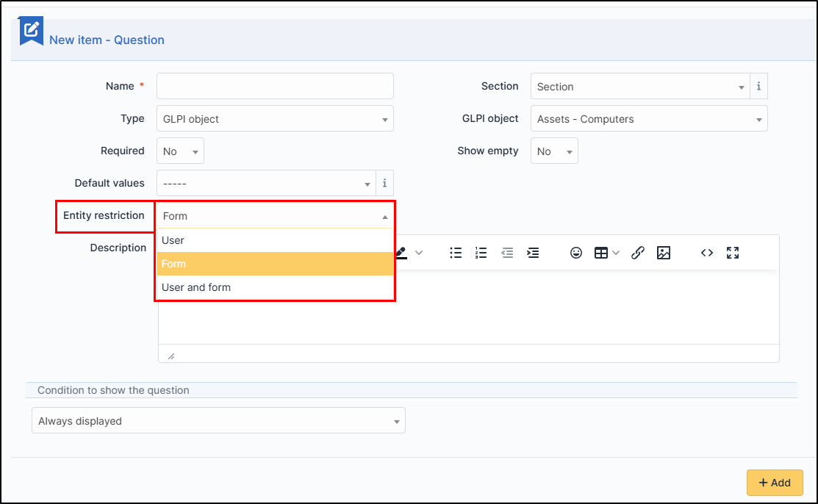The width and height of the screenshot is (818, 504).
Task: Click the info icon beside Section field
Action: [x=758, y=87]
